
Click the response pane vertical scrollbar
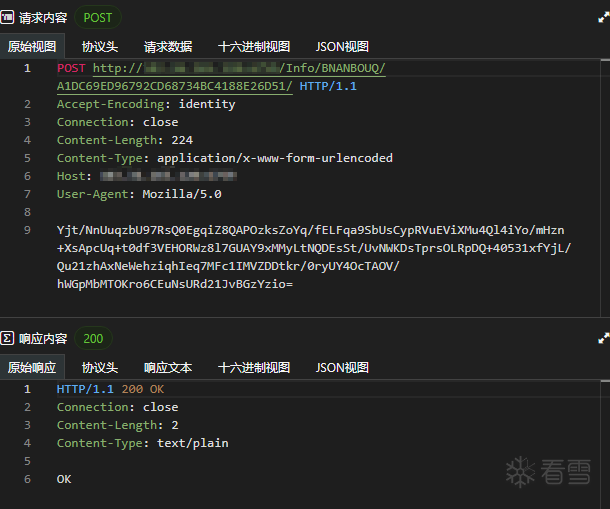tap(605, 444)
